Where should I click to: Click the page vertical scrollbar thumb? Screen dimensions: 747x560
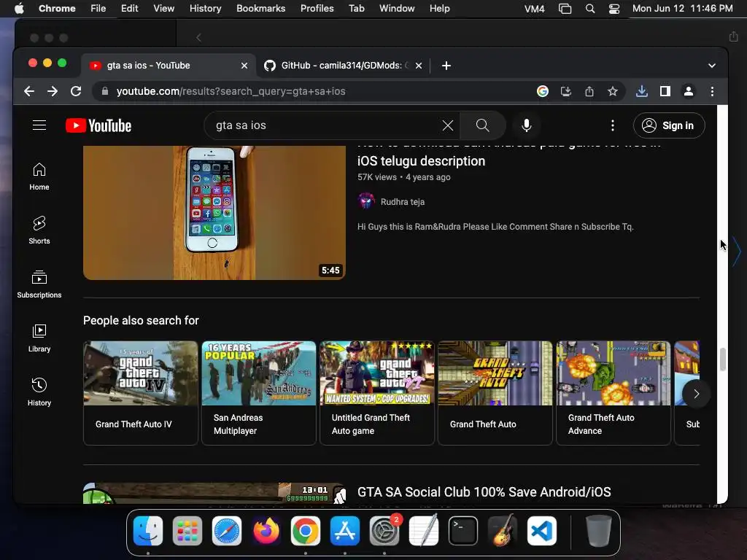[722, 359]
